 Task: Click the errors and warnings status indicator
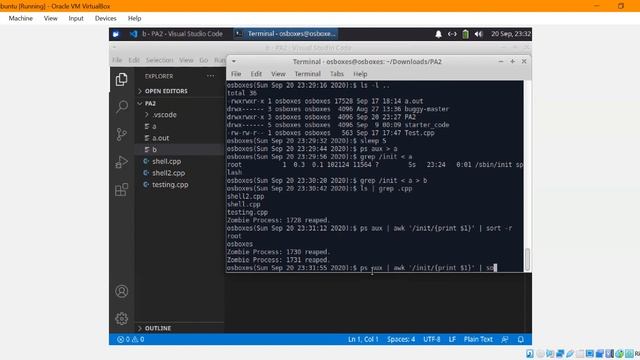coord(131,339)
